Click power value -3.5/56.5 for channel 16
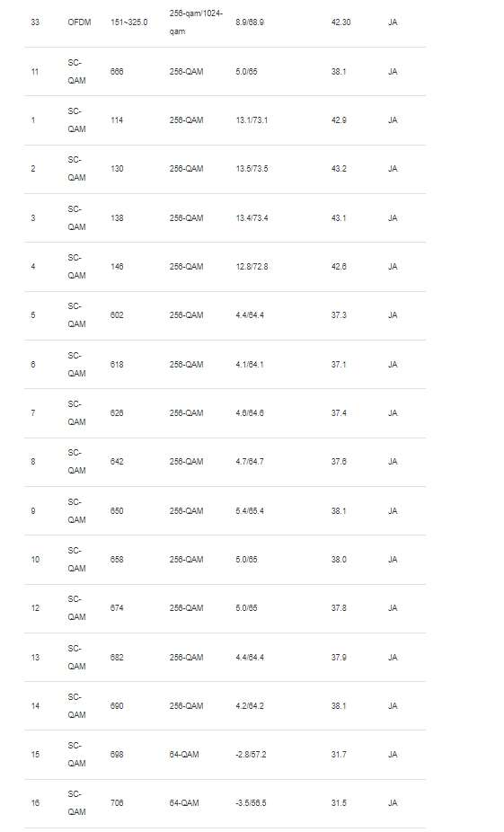Viewport: 504px width, 832px height. click(x=251, y=803)
